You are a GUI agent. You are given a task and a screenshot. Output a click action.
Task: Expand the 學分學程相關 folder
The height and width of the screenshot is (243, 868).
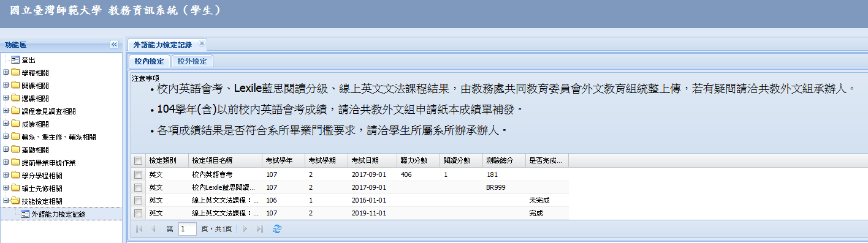click(x=6, y=176)
